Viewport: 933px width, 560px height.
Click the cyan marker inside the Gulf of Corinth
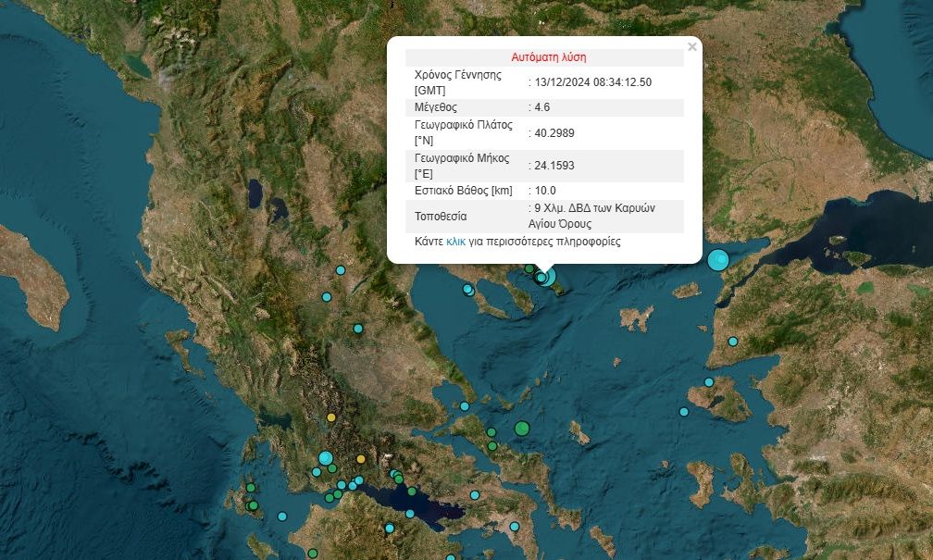pos(410,513)
